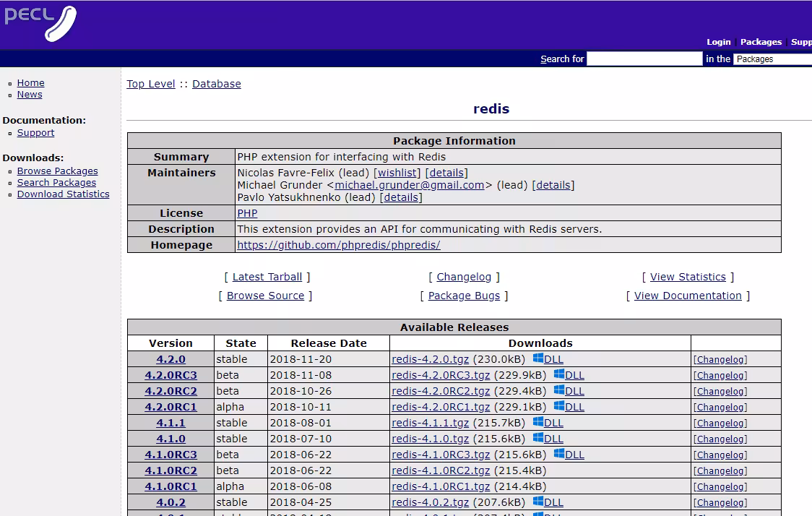Download redis-4.1.0RC1.tgz
812x516 pixels.
(441, 486)
